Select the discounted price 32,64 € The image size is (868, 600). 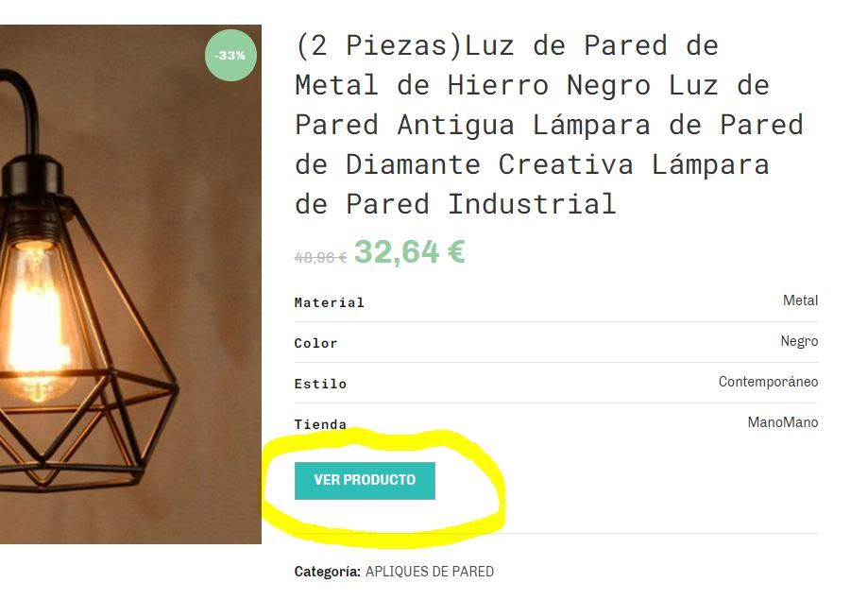point(410,252)
